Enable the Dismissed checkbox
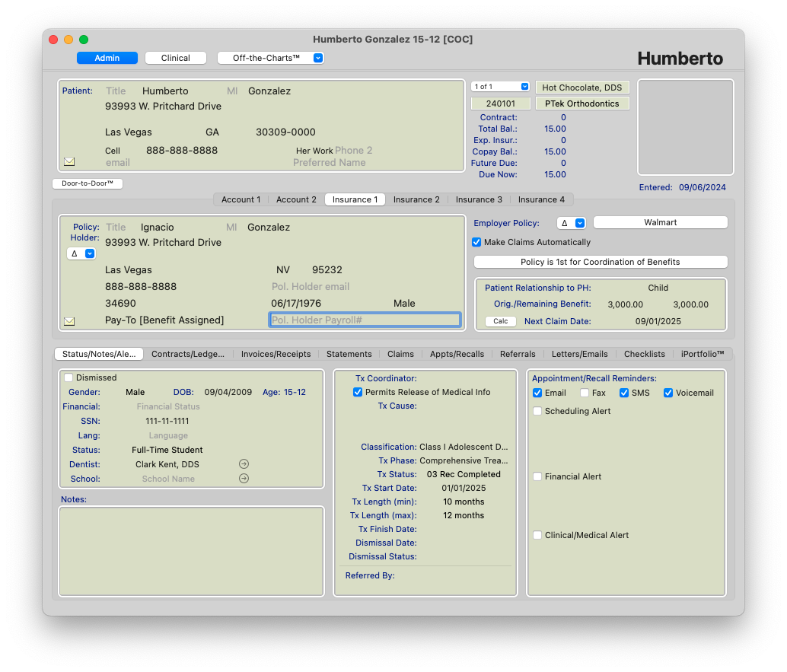787x672 pixels. pos(69,377)
